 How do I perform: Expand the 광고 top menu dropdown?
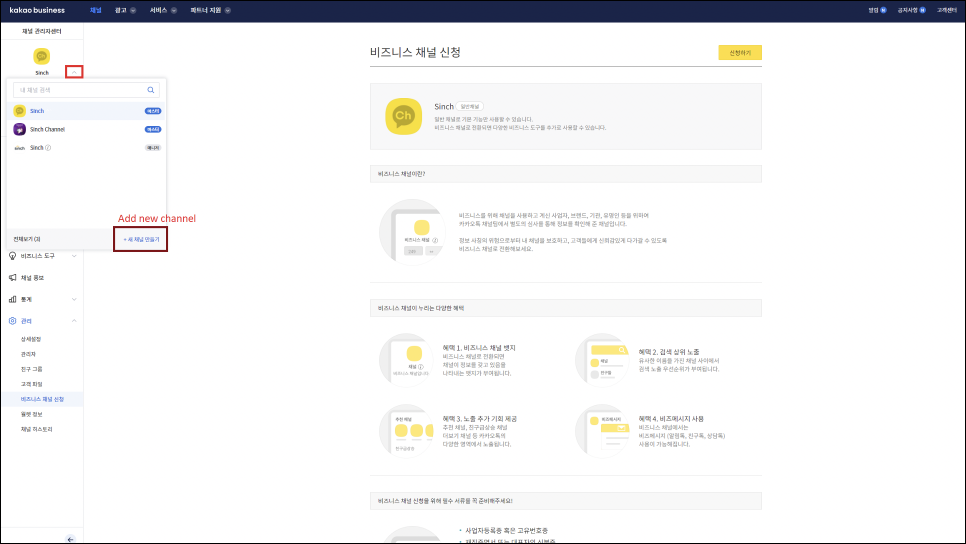coord(126,10)
